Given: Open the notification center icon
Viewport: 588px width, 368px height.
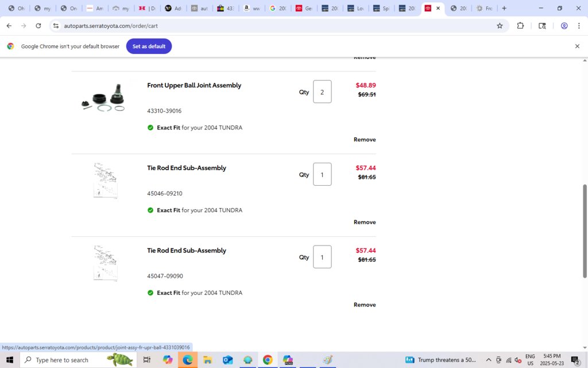Looking at the screenshot, I should pos(575,360).
